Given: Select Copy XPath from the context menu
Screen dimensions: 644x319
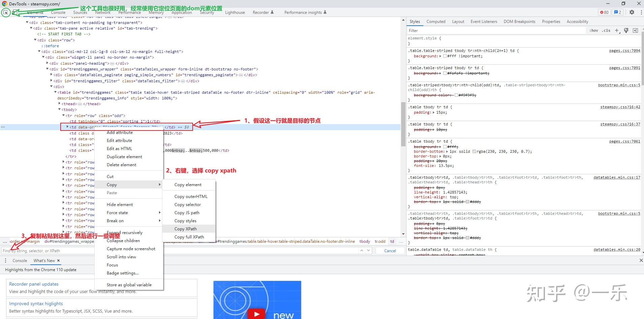Looking at the screenshot, I should click(186, 229).
